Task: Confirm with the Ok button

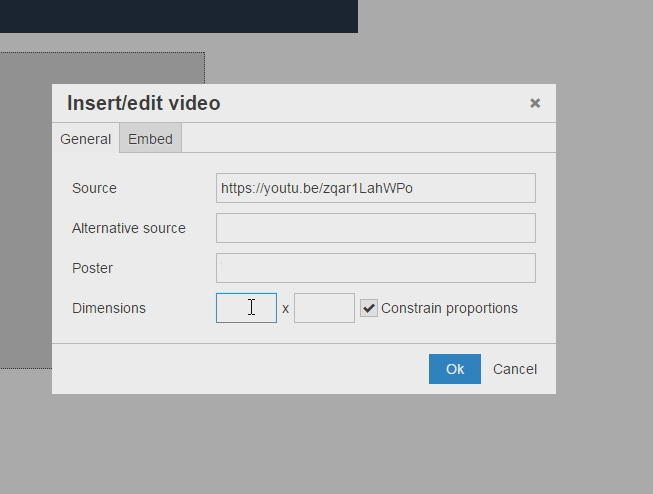Action: point(455,369)
